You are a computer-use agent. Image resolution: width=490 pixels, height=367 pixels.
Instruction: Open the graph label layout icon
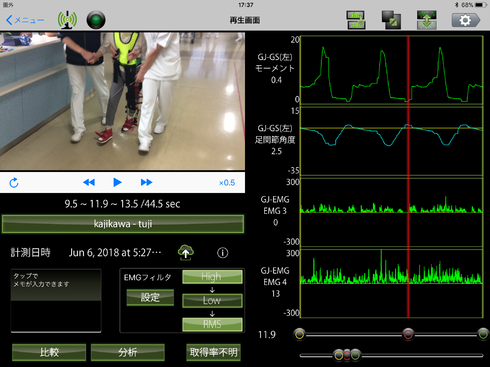(356, 20)
